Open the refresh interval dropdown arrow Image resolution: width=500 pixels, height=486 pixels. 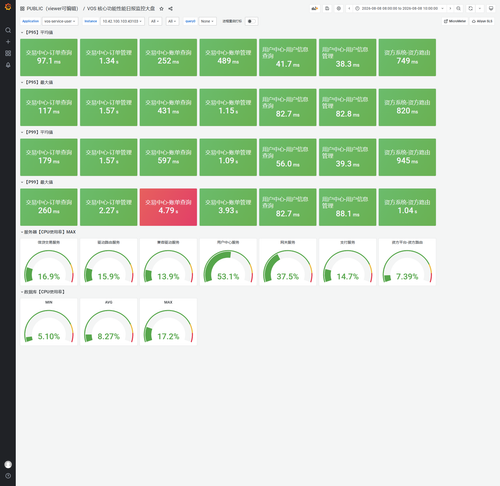480,8
